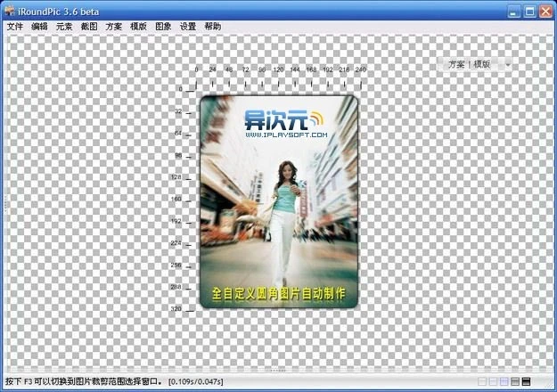Open the 截图 (Screenshot) menu

tap(89, 26)
